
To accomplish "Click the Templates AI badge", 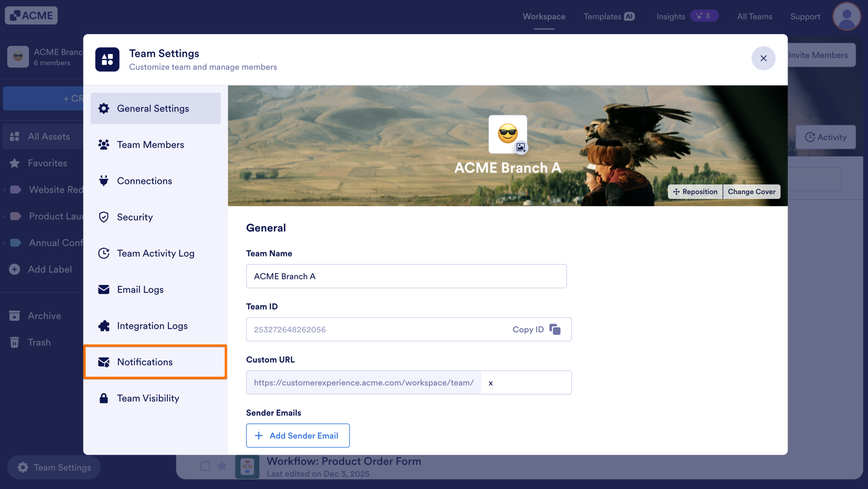I will coord(629,16).
